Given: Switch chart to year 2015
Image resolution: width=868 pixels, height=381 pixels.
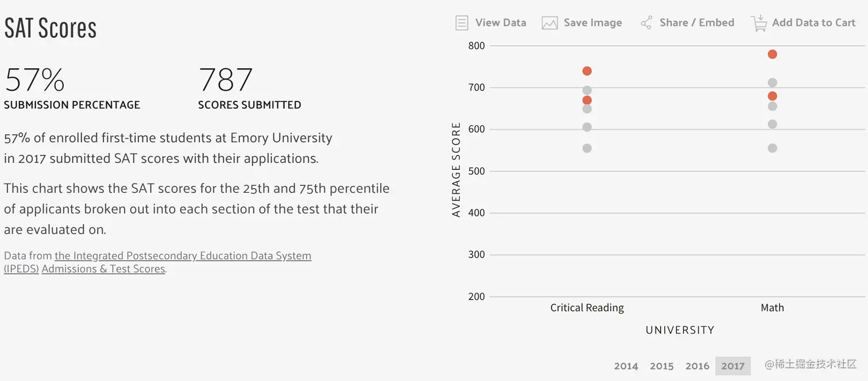Looking at the screenshot, I should pyautogui.click(x=661, y=366).
